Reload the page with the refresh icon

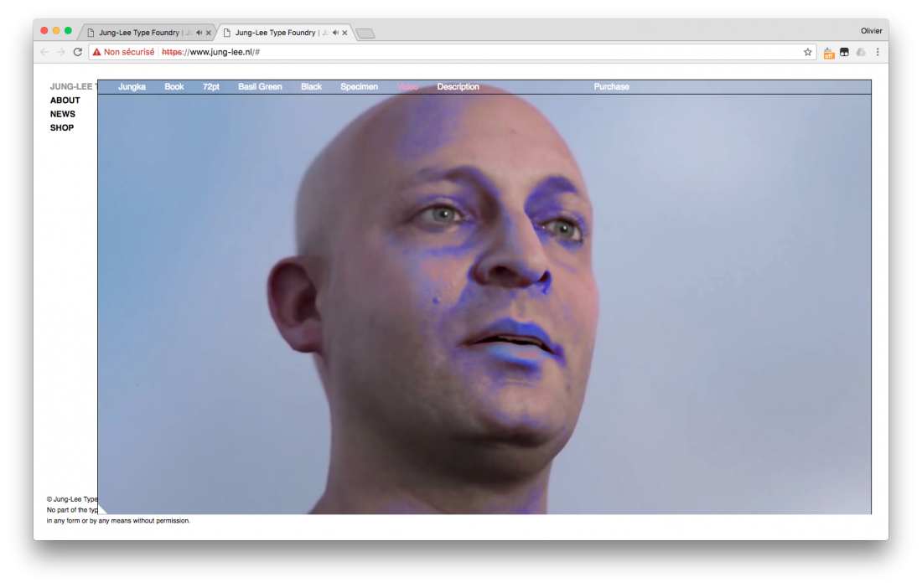[x=78, y=52]
